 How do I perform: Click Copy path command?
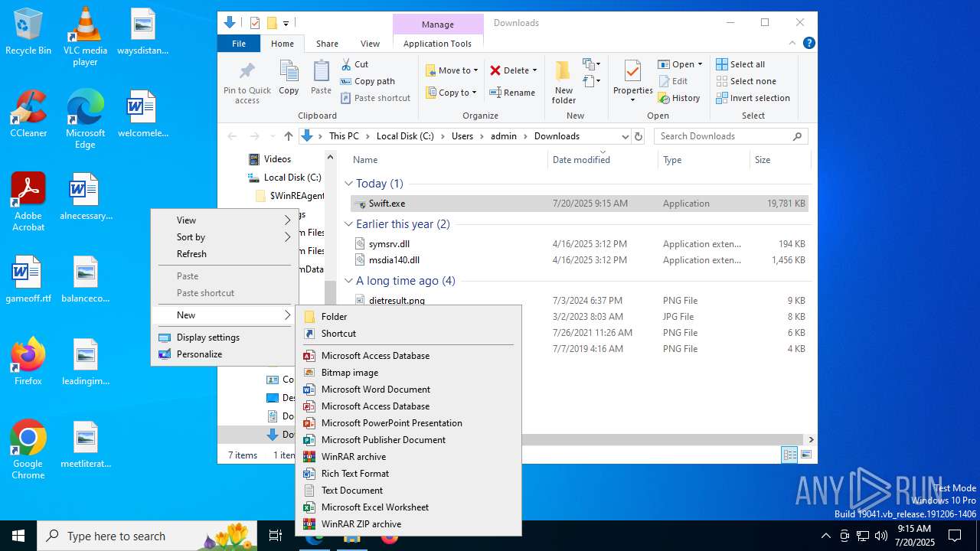click(x=368, y=81)
